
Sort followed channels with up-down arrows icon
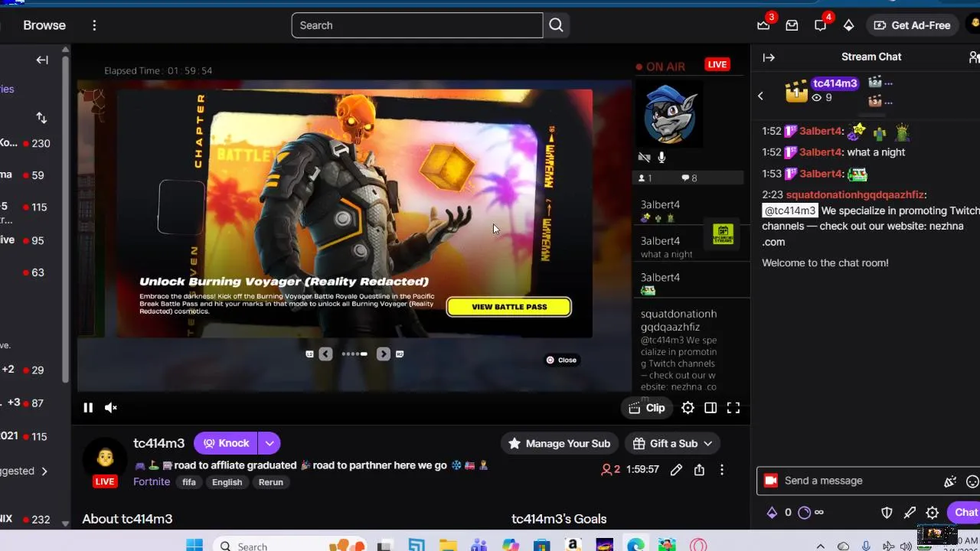click(x=41, y=118)
